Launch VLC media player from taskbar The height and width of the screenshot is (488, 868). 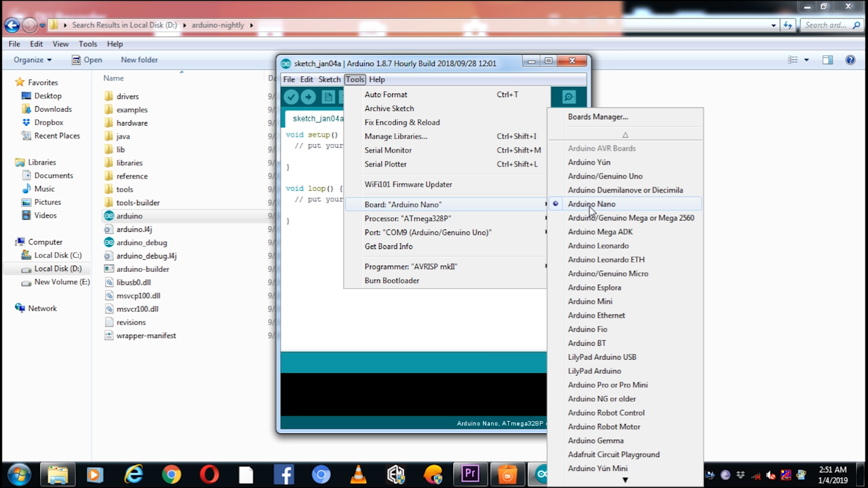[x=358, y=474]
